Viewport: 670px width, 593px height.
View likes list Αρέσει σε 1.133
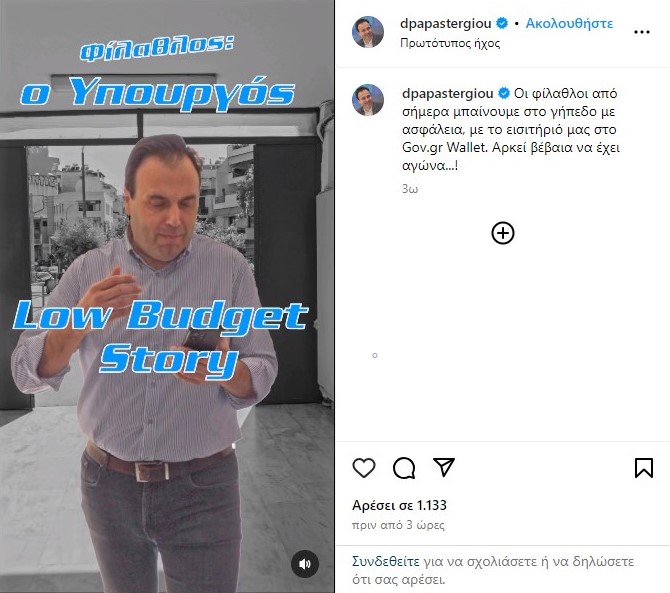pyautogui.click(x=400, y=505)
